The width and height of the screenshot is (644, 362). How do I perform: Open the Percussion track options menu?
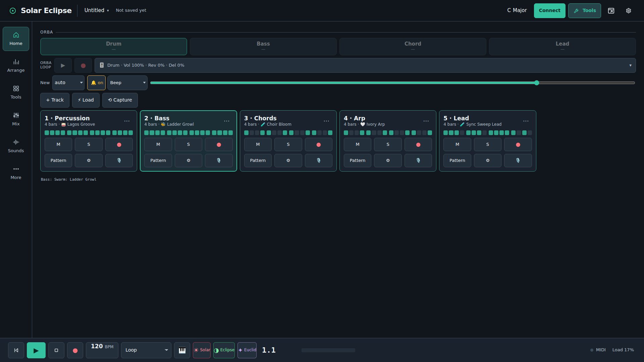coord(127,121)
